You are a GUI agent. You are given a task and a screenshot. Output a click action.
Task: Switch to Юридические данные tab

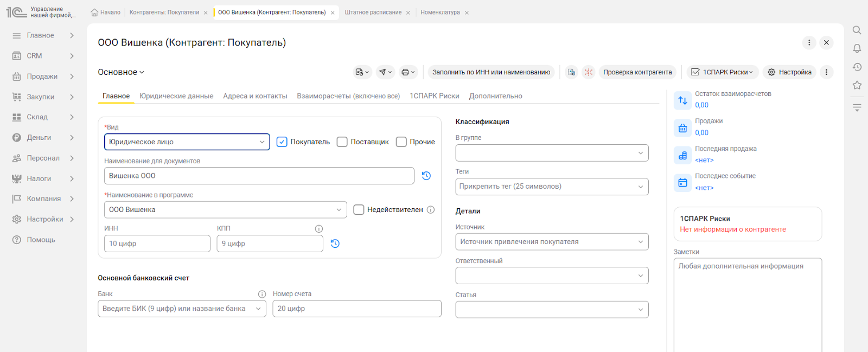176,96
